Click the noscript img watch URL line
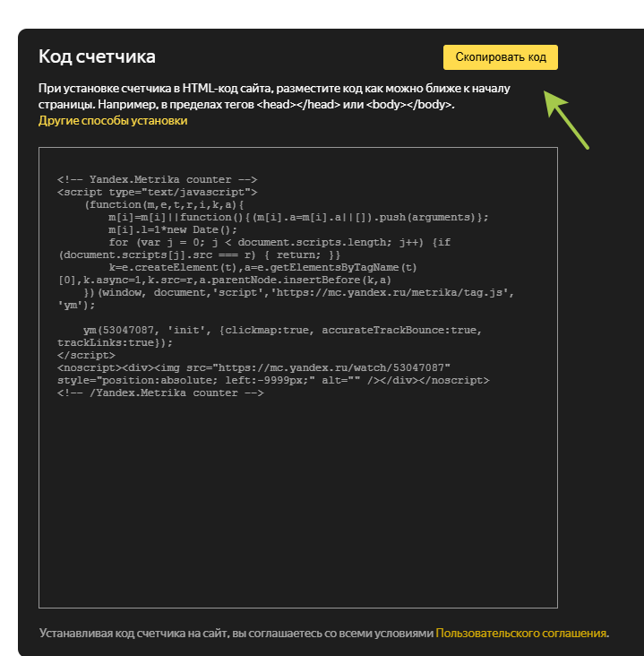This screenshot has height=656, width=644. point(253,367)
